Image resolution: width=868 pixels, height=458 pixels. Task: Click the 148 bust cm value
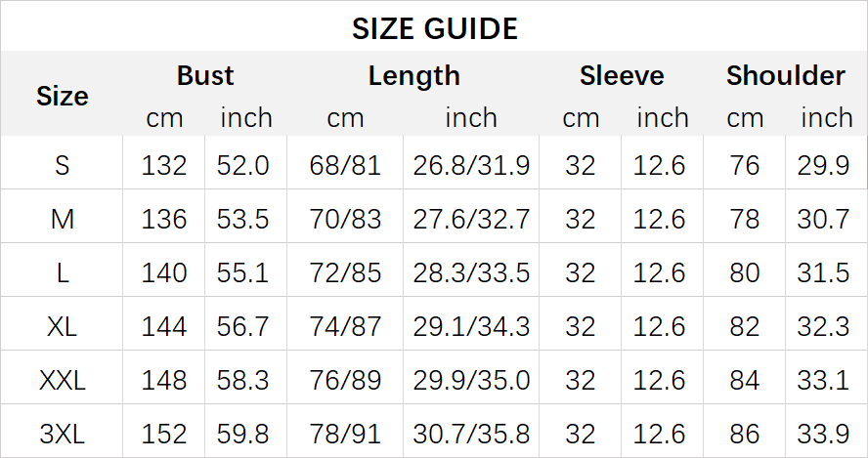pyautogui.click(x=163, y=379)
